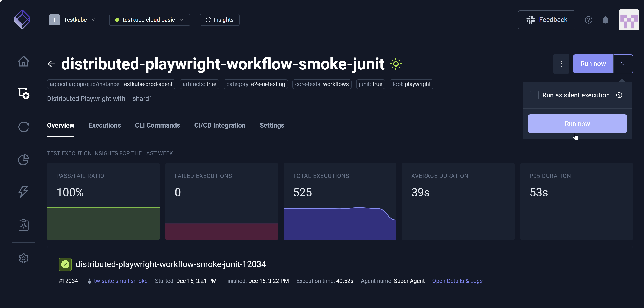644x308 pixels.
Task: Open the Open Details & Logs link
Action: [x=457, y=281]
